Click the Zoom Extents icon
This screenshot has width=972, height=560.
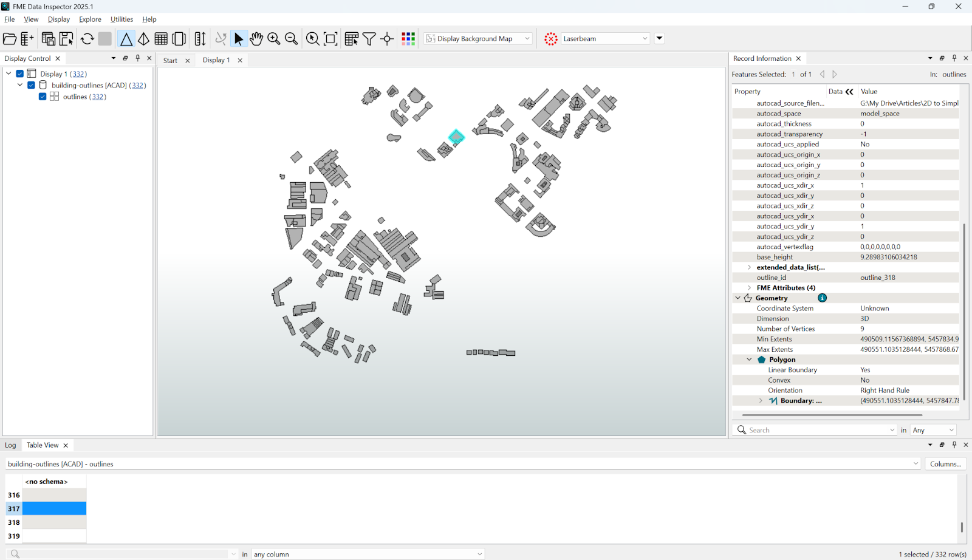tap(330, 38)
